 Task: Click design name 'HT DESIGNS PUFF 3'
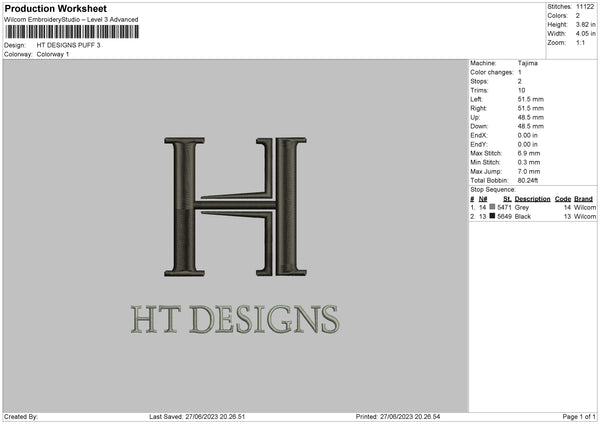coord(68,45)
